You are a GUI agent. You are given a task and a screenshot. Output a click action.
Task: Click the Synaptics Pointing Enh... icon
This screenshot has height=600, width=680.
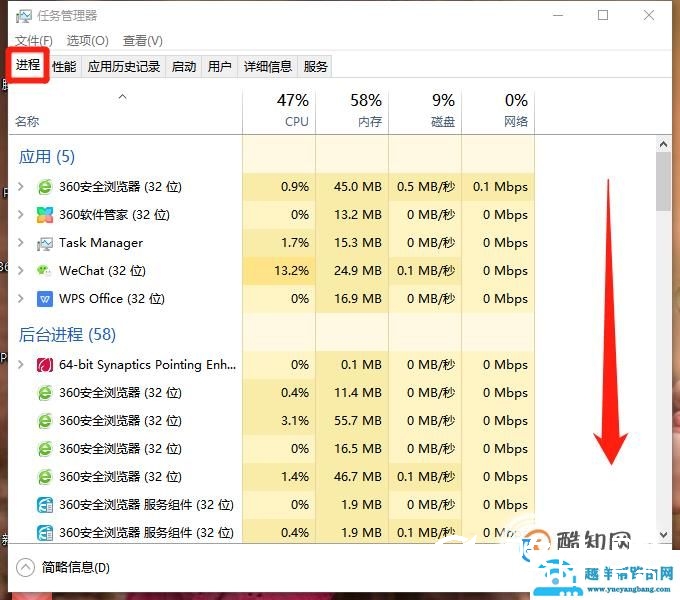(x=45, y=365)
